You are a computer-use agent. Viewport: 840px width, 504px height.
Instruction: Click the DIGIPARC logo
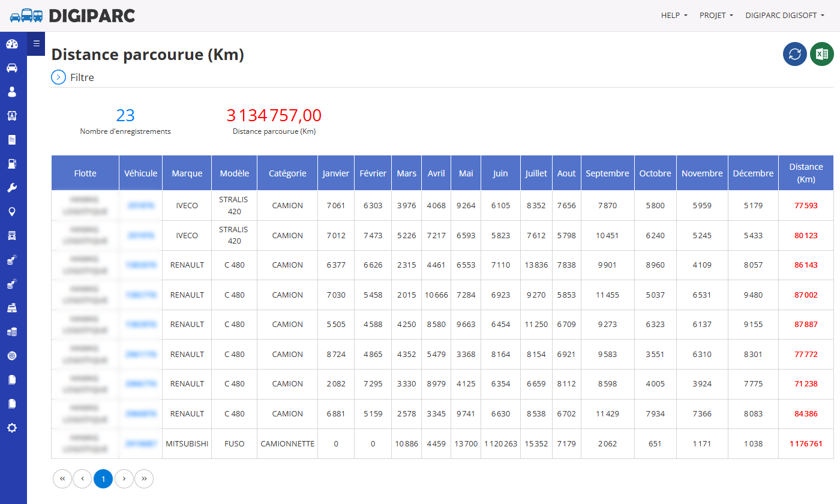pyautogui.click(x=73, y=16)
